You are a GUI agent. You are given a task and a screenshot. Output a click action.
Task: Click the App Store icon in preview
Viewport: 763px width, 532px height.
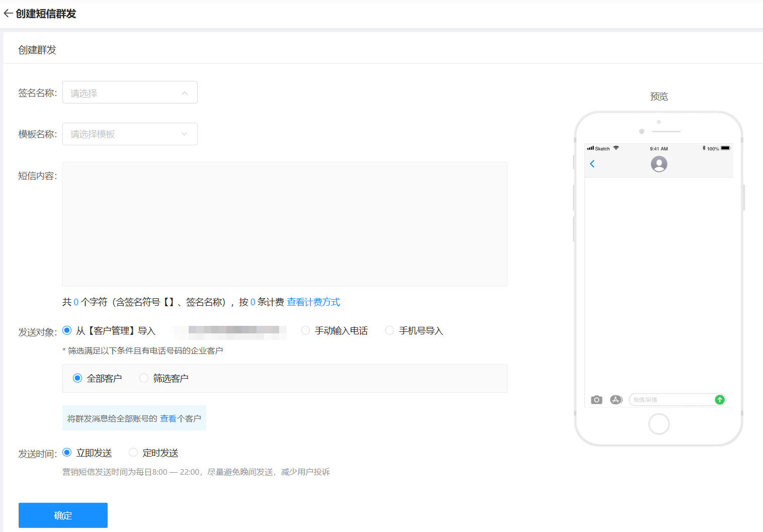pos(616,400)
